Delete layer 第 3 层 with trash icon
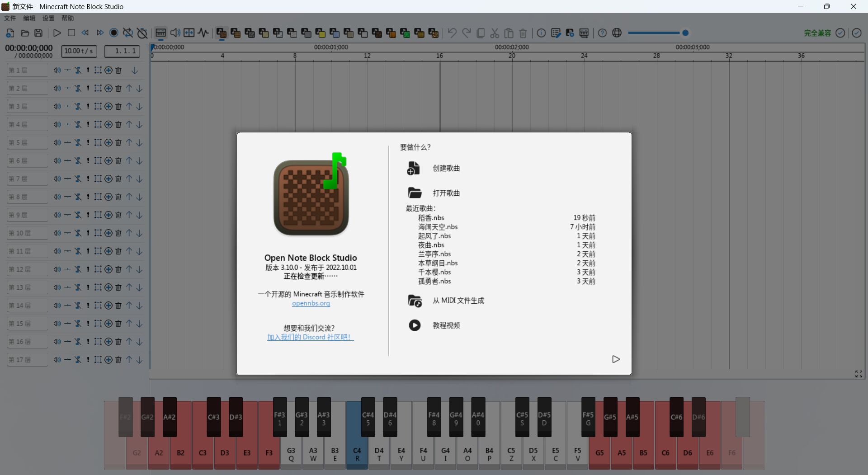 coord(118,106)
